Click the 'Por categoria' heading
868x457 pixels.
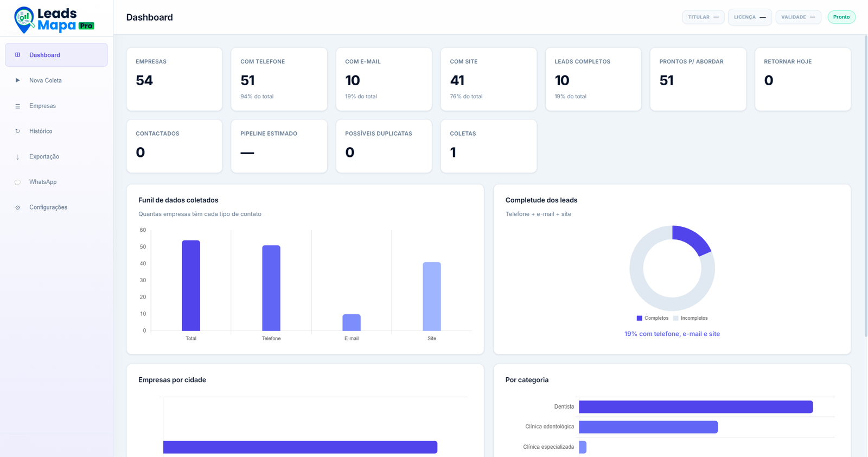[527, 380]
